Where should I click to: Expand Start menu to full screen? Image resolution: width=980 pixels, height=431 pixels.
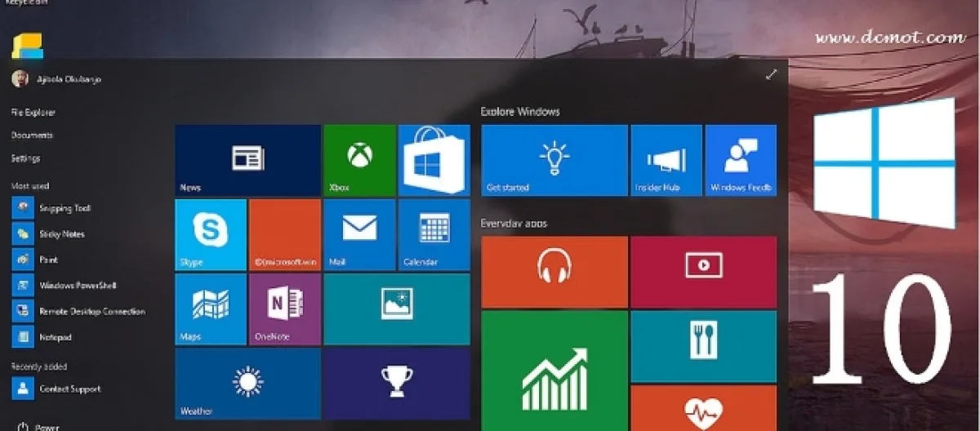771,75
